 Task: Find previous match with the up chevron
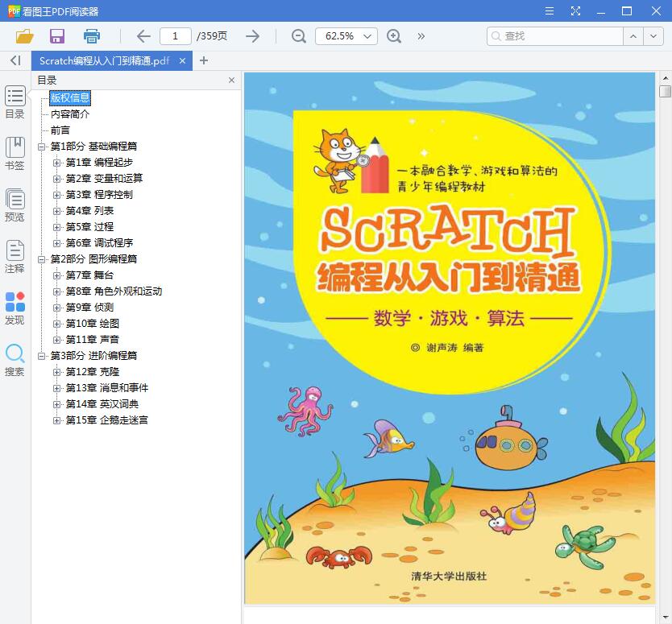point(633,36)
